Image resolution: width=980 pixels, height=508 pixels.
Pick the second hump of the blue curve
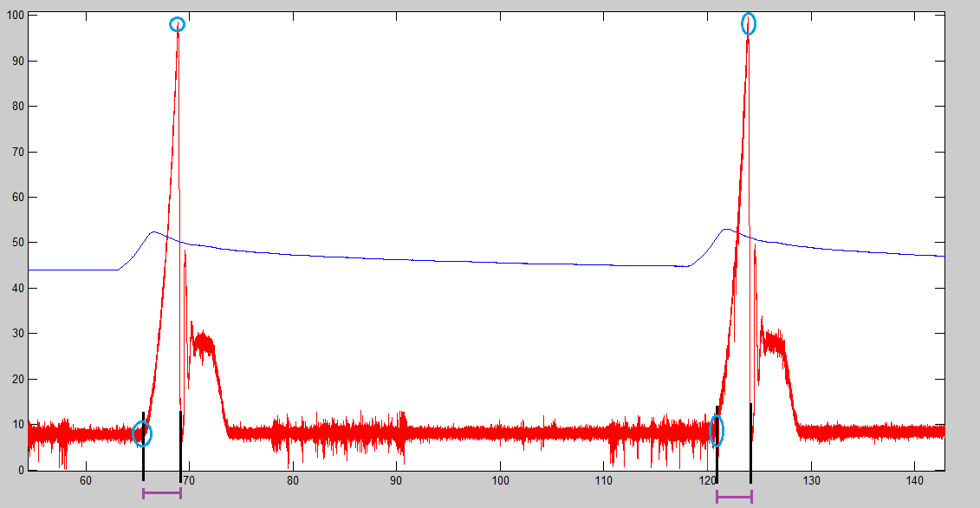pyautogui.click(x=726, y=230)
